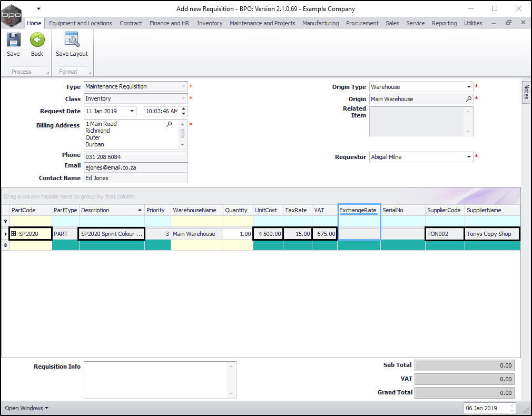Open the Process group dialog launcher
The height and width of the screenshot is (416, 532).
coord(47,73)
